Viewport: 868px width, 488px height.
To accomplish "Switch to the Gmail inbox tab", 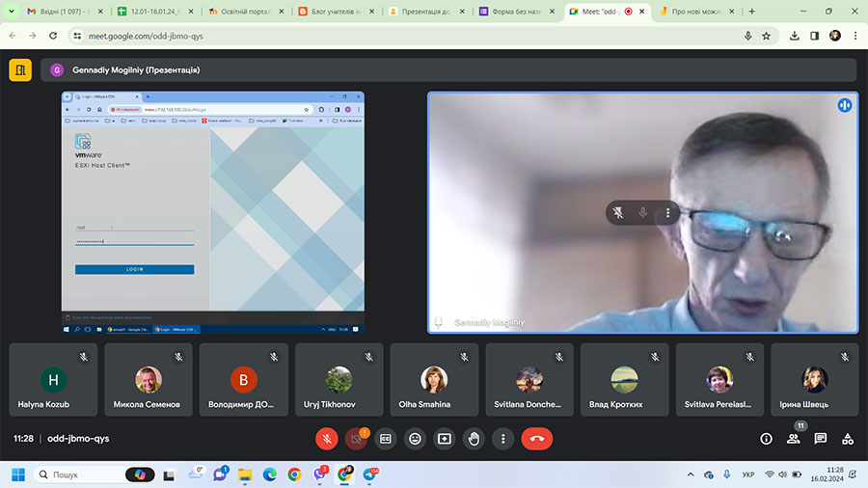I will (x=58, y=12).
